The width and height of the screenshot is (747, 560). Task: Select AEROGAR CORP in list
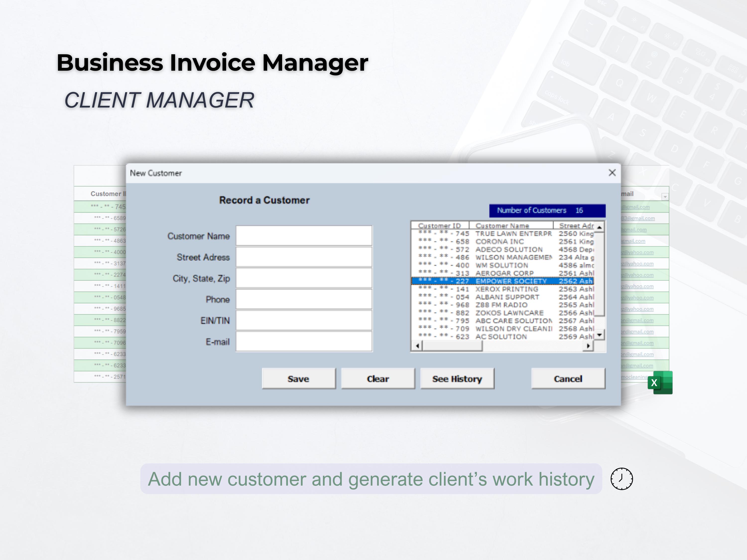(503, 274)
